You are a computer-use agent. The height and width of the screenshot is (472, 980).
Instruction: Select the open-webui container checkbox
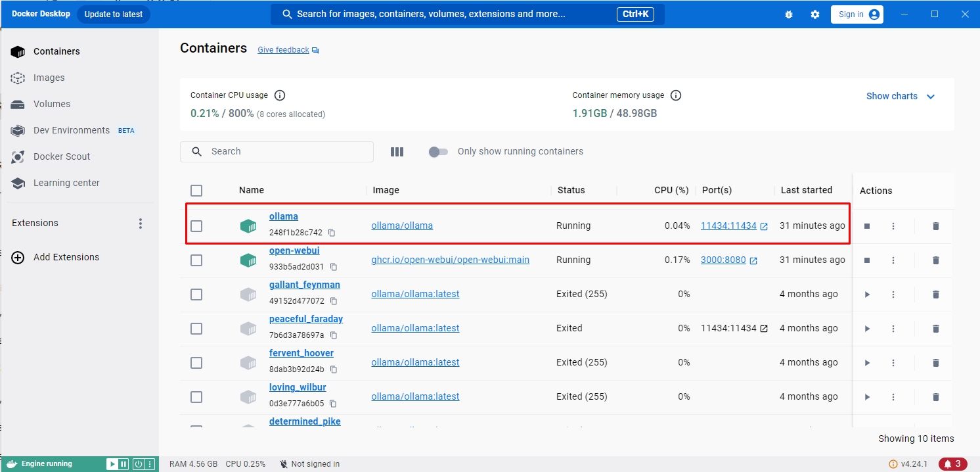click(x=196, y=260)
